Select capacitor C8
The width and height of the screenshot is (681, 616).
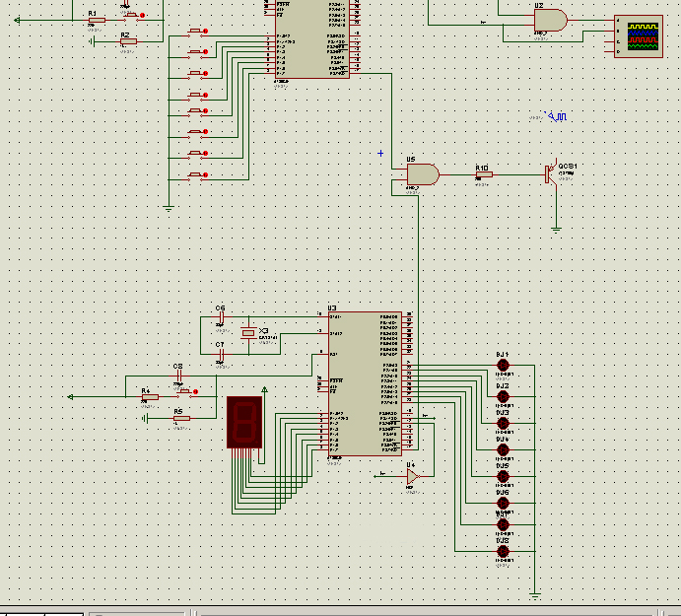pyautogui.click(x=178, y=376)
